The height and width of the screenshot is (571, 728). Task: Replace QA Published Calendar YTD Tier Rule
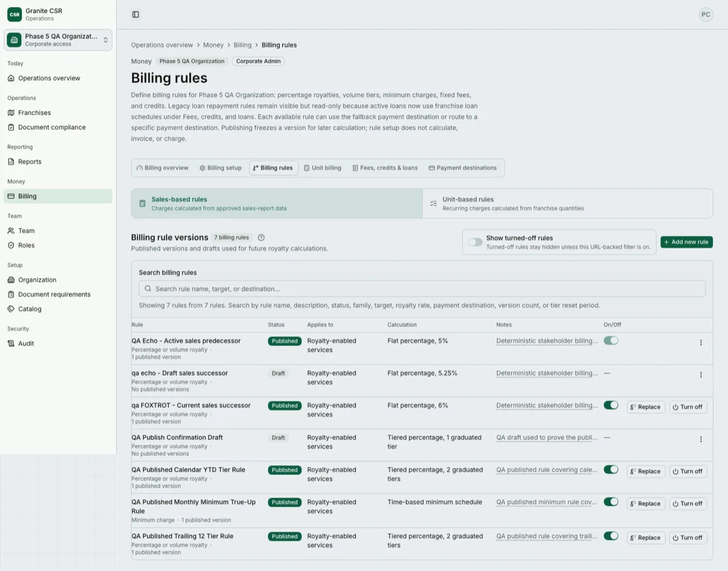[646, 471]
